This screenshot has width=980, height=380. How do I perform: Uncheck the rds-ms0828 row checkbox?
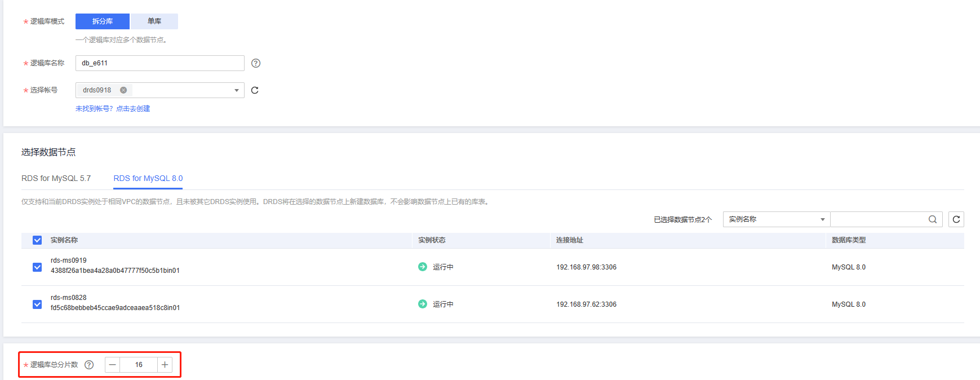pos(37,304)
